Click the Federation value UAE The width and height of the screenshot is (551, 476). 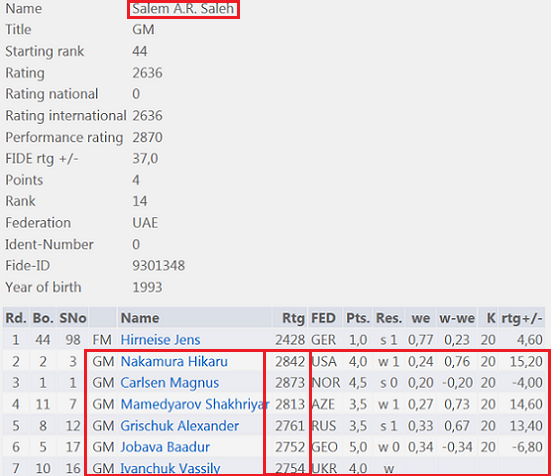[x=145, y=223]
